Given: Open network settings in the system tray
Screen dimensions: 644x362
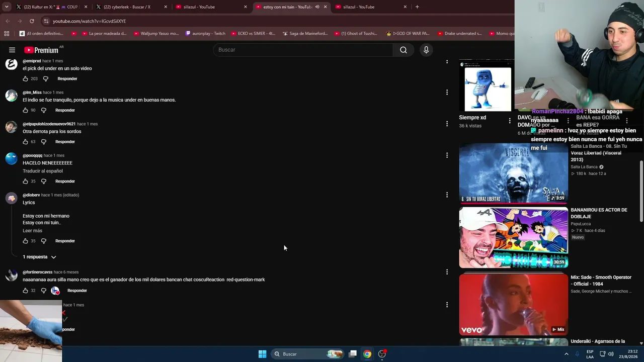Looking at the screenshot, I should click(x=602, y=354).
